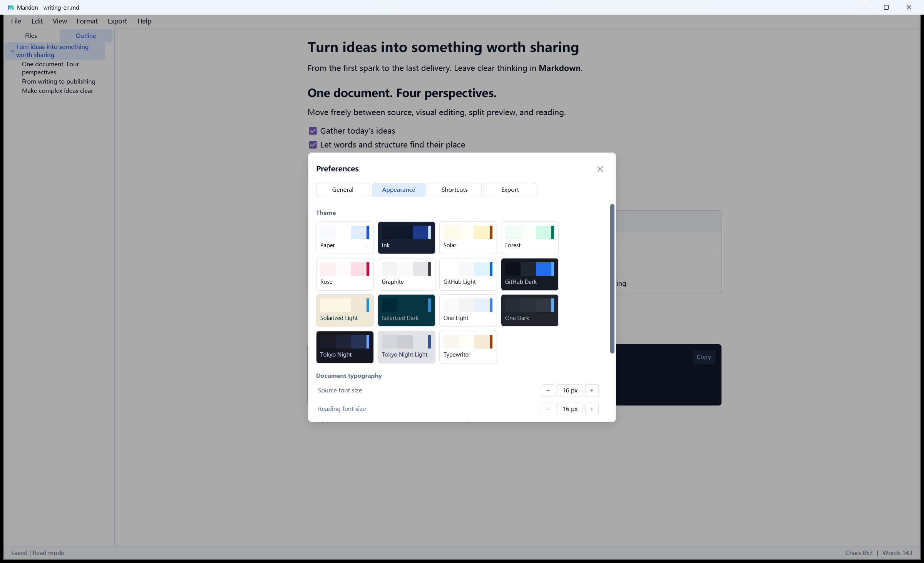924x563 pixels.
Task: Open the File menu
Action: (16, 21)
